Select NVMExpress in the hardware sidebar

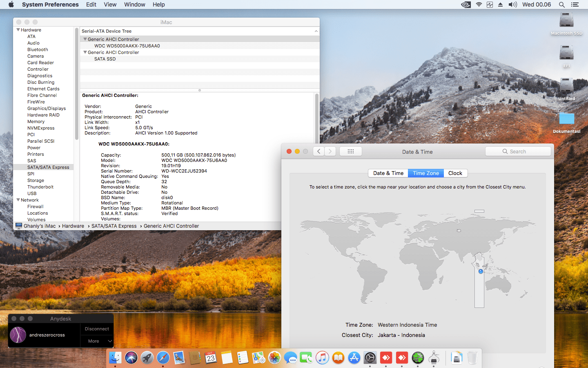pyautogui.click(x=41, y=128)
